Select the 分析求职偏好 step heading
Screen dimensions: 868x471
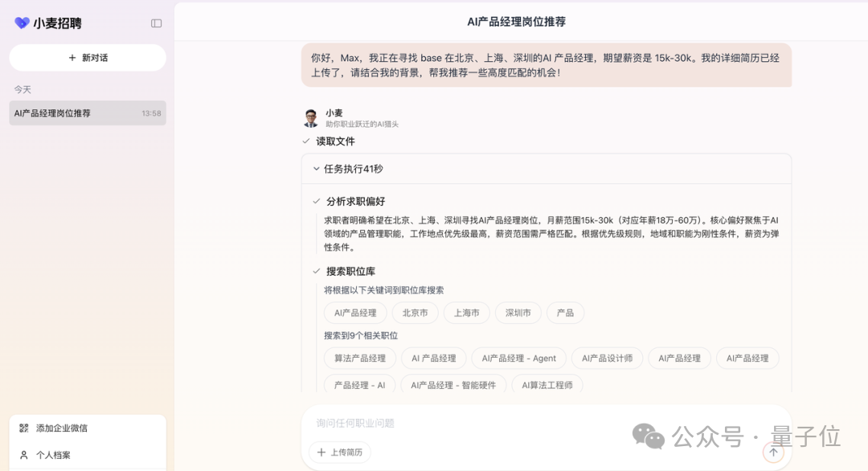355,202
